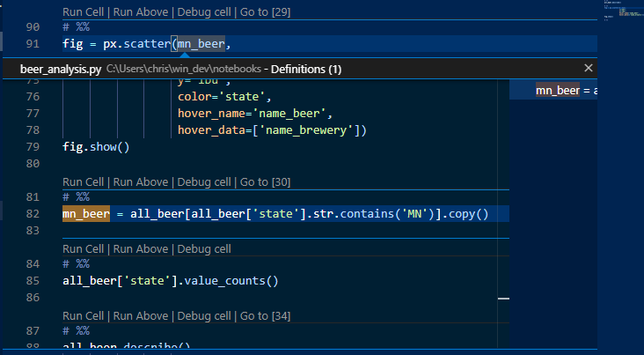This screenshot has width=644, height=355.
Task: Click beer_analysis.py peek title
Action: pyautogui.click(x=61, y=69)
